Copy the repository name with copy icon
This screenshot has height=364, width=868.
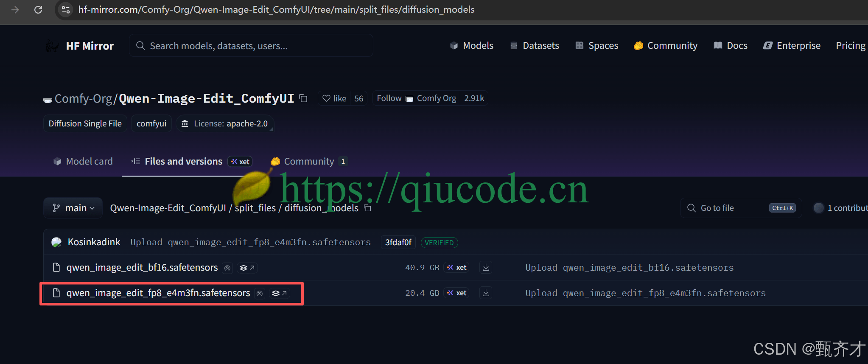303,98
